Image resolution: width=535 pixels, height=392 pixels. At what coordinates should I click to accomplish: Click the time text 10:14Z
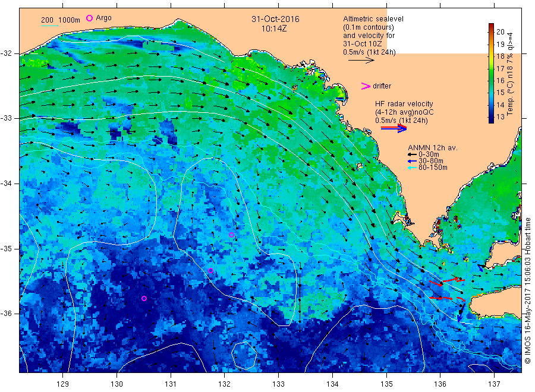click(x=274, y=29)
